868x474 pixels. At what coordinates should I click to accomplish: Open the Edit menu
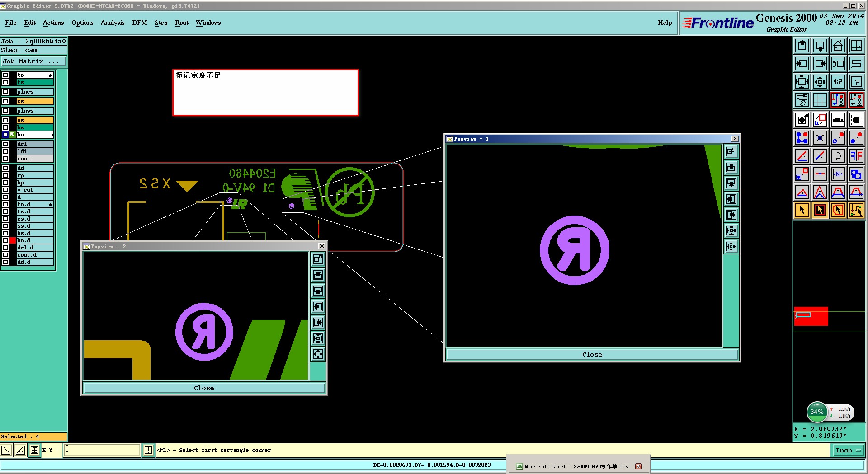(x=30, y=23)
